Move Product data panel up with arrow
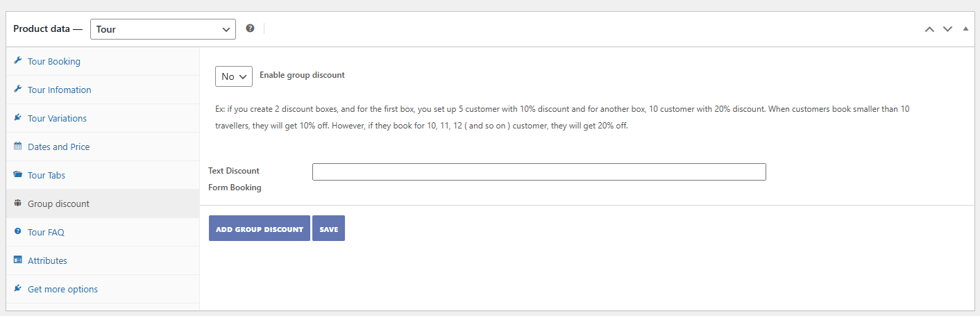Image resolution: width=980 pixels, height=316 pixels. point(929,29)
